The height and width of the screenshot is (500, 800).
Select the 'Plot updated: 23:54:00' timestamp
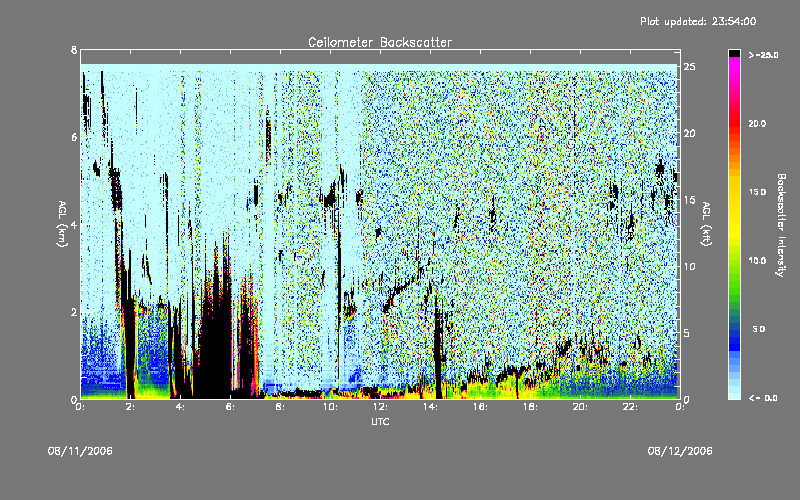(x=698, y=21)
